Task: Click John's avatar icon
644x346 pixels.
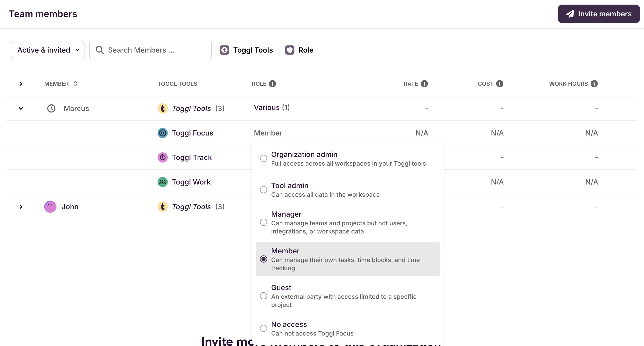Action: pyautogui.click(x=50, y=207)
